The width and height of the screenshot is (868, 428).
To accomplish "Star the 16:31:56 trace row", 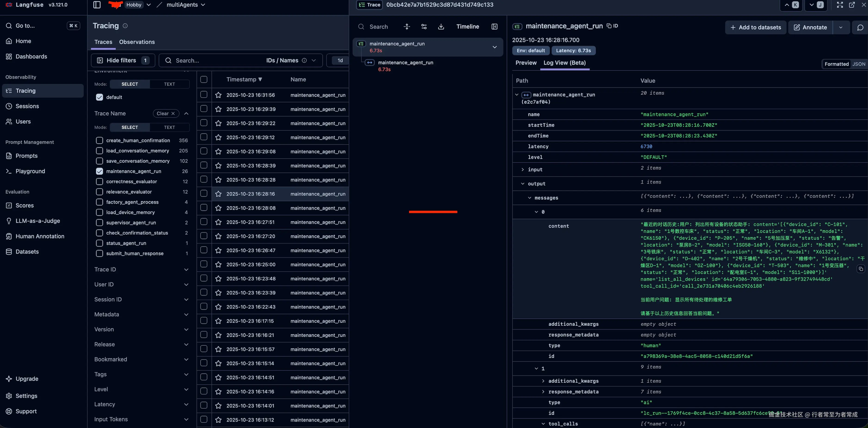I will tap(218, 95).
